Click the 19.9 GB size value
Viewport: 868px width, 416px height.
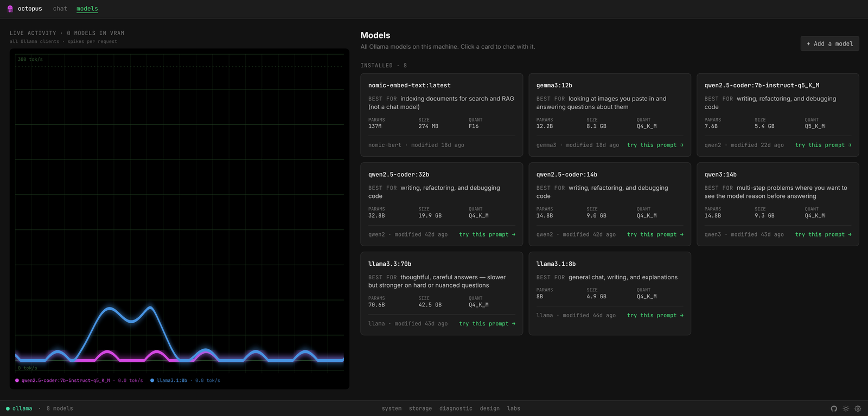click(x=430, y=216)
